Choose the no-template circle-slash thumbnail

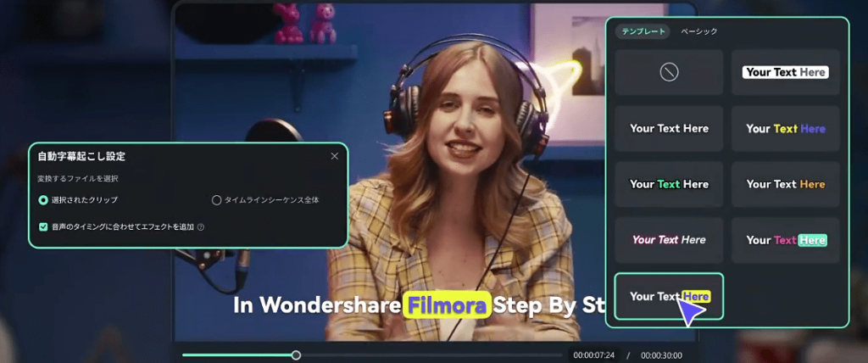click(x=670, y=72)
